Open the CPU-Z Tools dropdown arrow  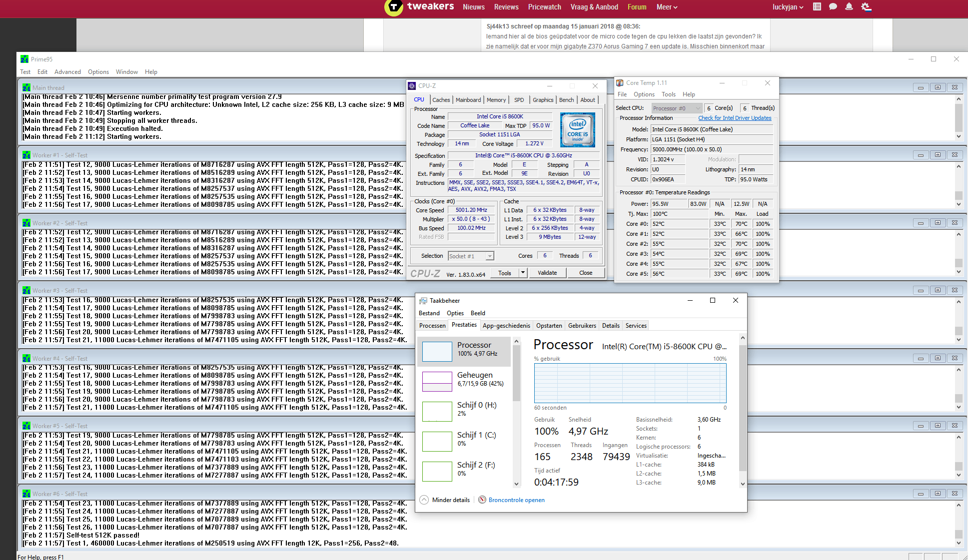tap(523, 273)
